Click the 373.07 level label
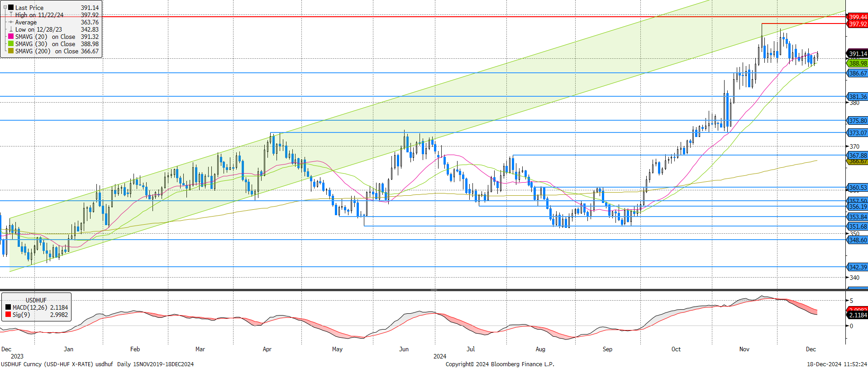This screenshot has height=368, width=868. coord(858,133)
